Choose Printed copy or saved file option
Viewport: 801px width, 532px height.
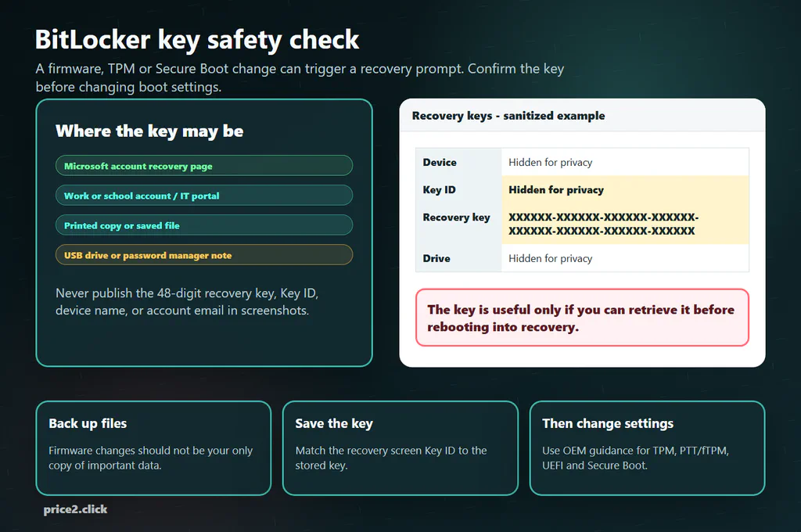coord(204,225)
